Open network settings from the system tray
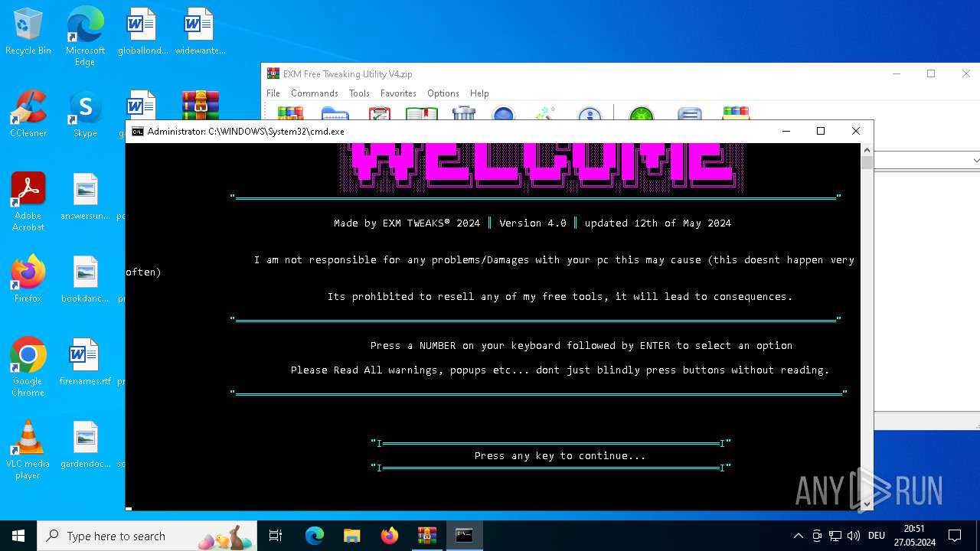 835,536
